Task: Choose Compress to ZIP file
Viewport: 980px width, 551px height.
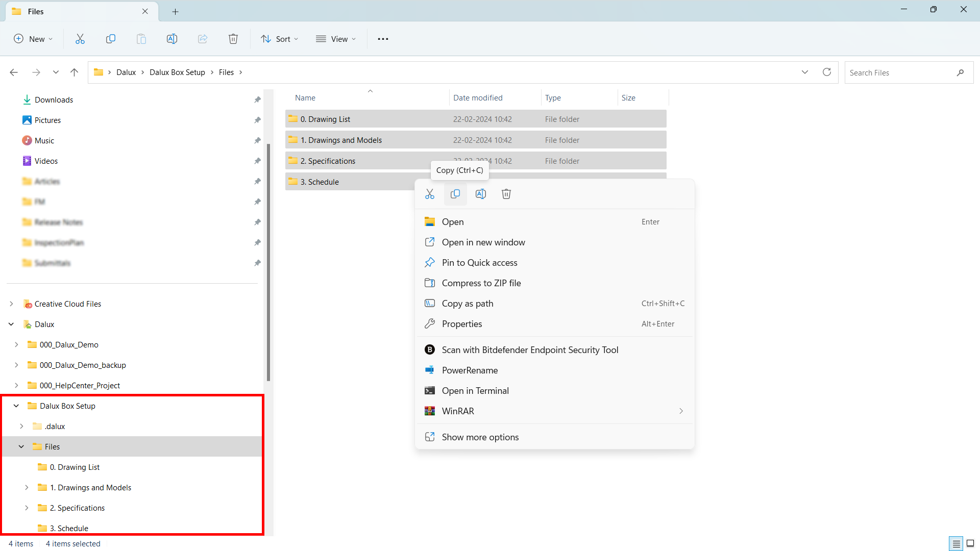Action: point(481,283)
